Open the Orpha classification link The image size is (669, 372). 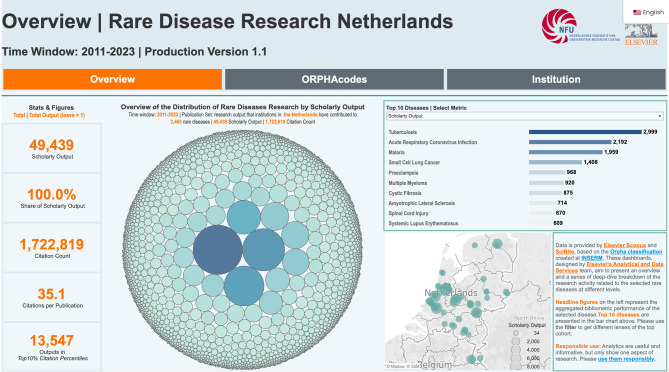(x=636, y=252)
